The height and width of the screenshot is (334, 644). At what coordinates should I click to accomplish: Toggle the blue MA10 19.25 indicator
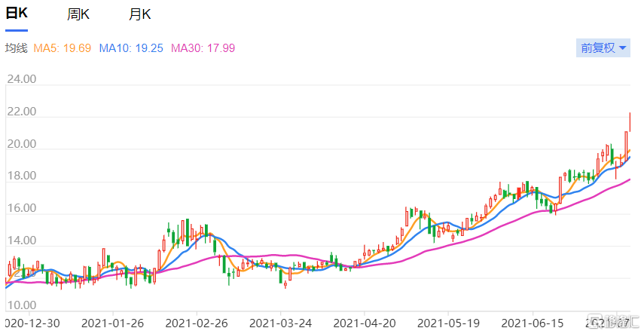[131, 48]
